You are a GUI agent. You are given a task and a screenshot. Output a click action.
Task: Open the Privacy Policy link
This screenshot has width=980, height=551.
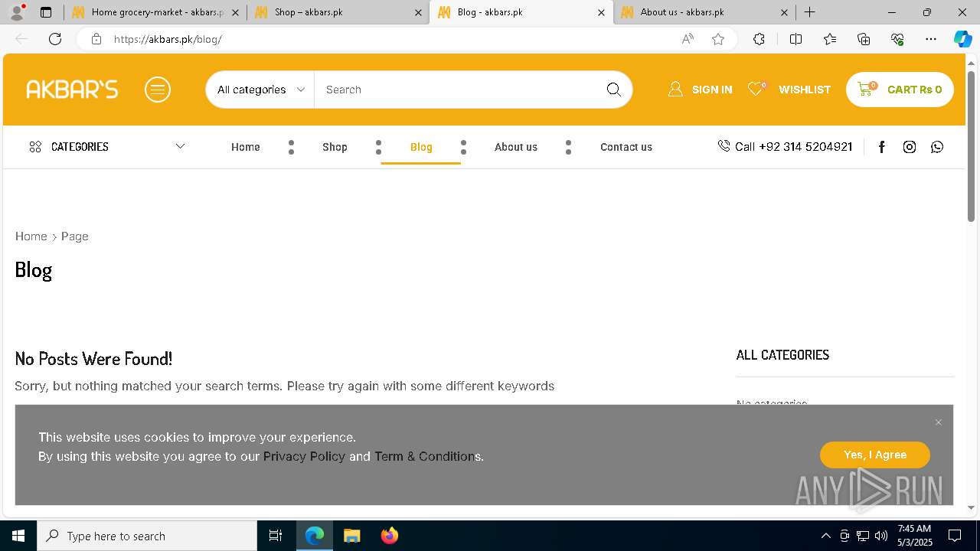coord(304,456)
